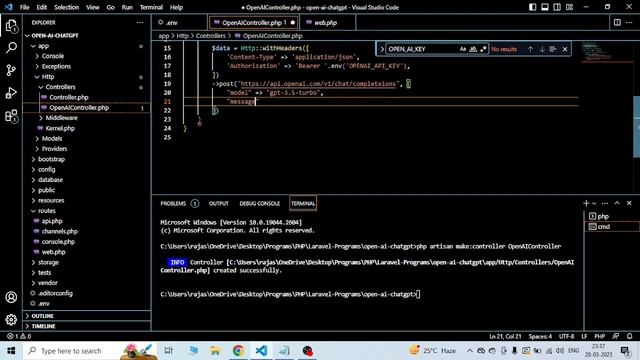Open the Search view in activity bar
This screenshot has height=360, width=640.
pyautogui.click(x=11, y=47)
